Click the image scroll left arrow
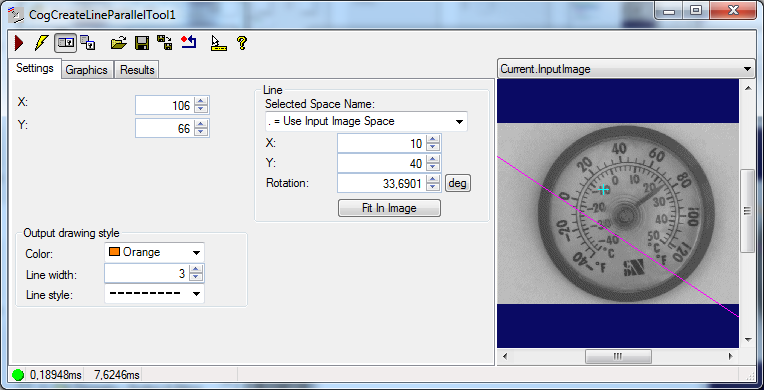 [505, 356]
